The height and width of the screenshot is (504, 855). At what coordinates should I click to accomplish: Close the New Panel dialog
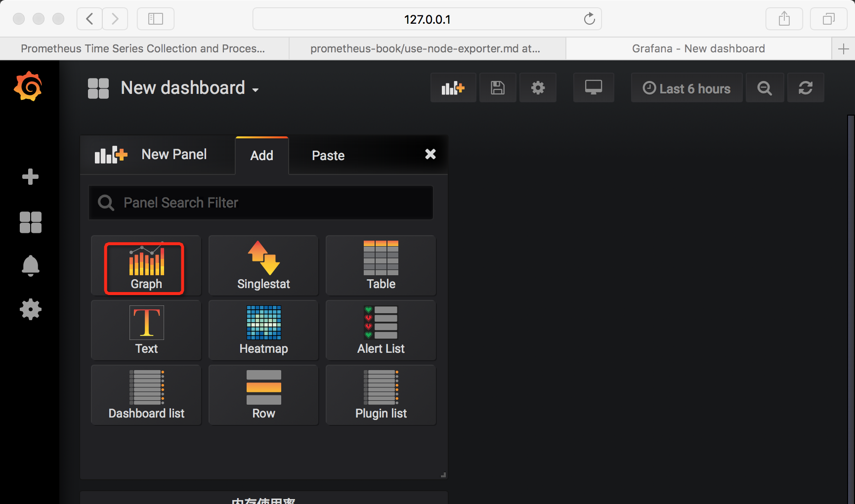[x=430, y=154]
